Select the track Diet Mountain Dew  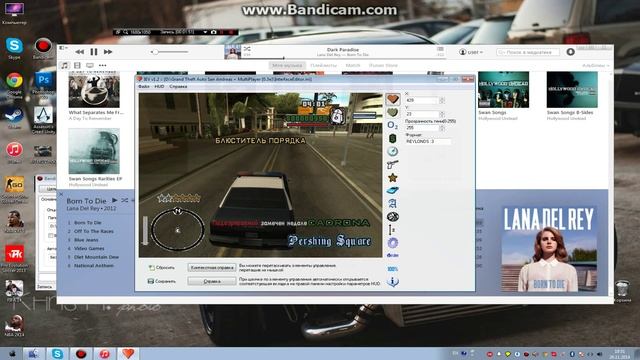coord(96,257)
